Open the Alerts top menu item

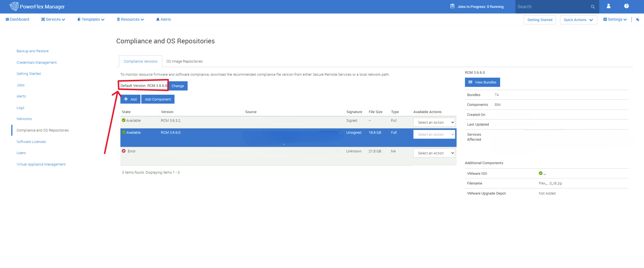point(163,19)
